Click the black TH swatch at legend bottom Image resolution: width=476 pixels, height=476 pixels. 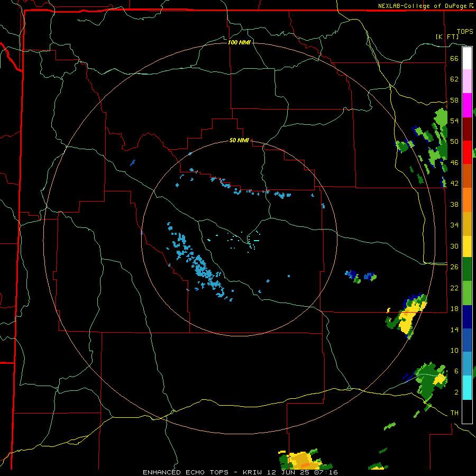click(x=467, y=411)
